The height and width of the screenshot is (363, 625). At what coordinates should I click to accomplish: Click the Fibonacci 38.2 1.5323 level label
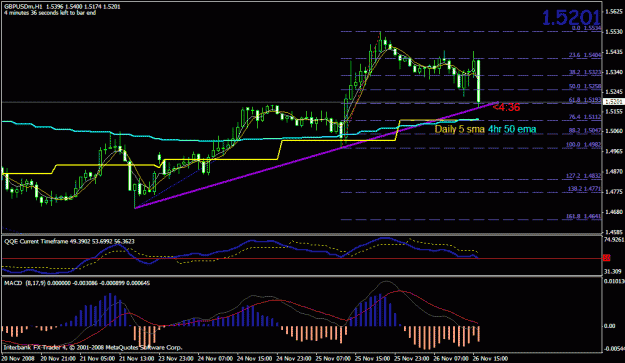[585, 73]
